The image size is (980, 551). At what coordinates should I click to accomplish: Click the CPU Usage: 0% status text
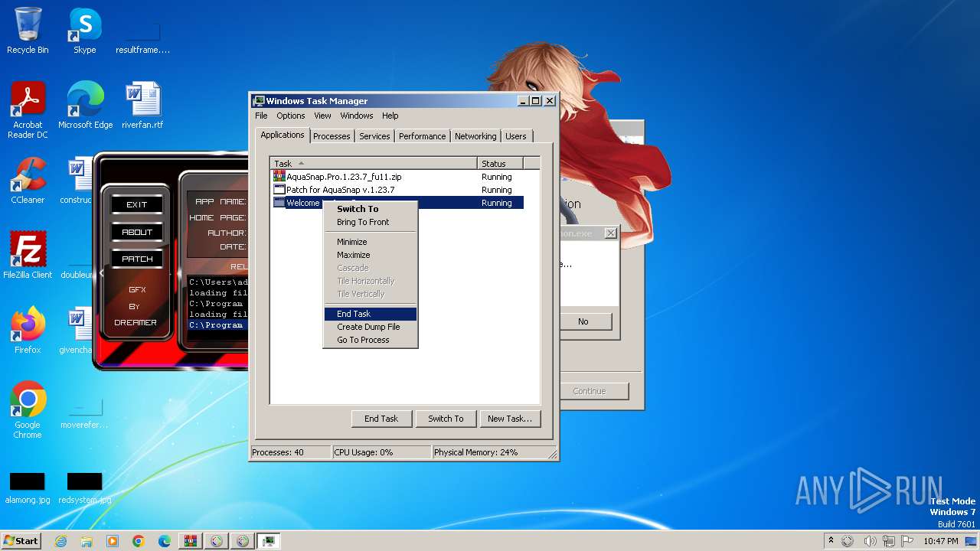(364, 452)
